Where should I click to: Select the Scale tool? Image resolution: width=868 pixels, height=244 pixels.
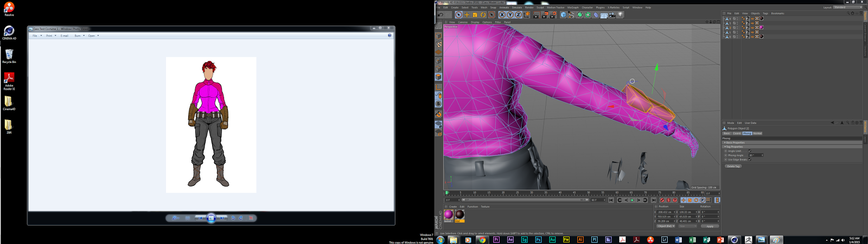[475, 15]
